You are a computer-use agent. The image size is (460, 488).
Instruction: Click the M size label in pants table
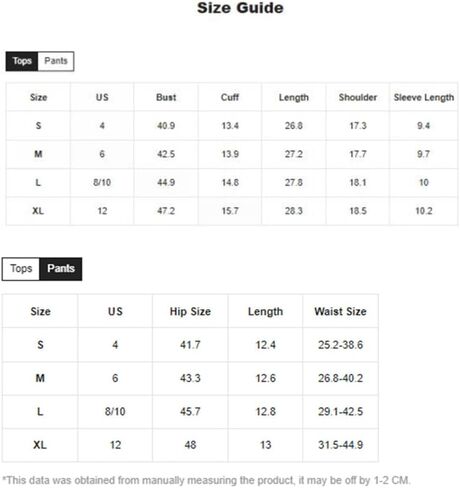(x=40, y=378)
